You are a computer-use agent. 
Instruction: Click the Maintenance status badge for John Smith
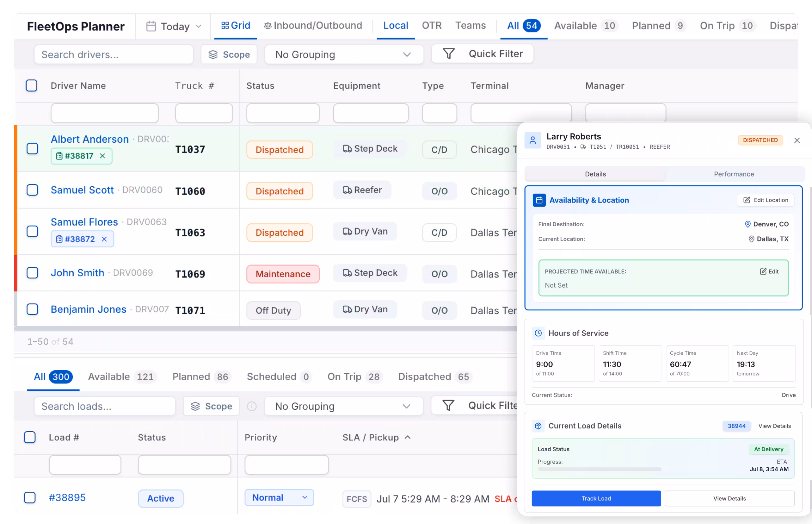click(283, 274)
